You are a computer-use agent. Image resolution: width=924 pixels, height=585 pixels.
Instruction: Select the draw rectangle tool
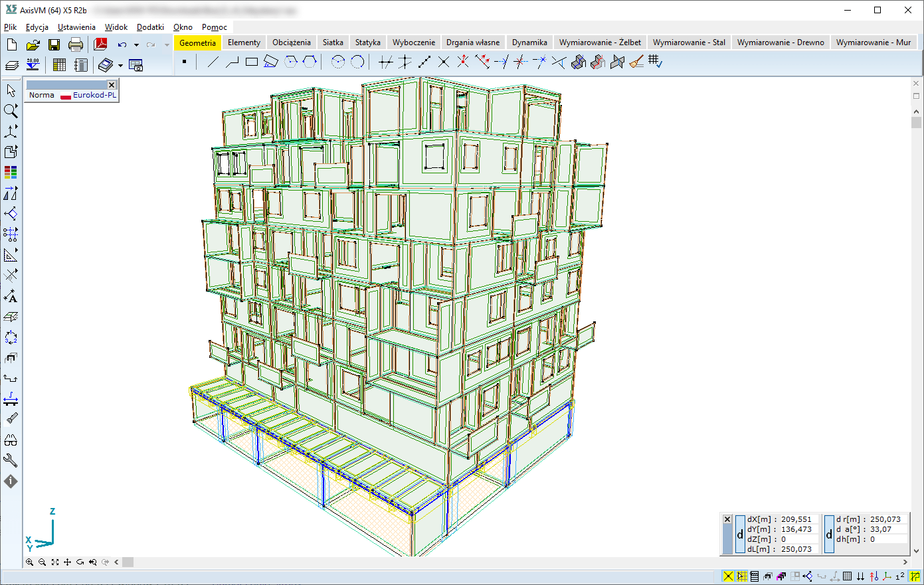click(x=251, y=62)
